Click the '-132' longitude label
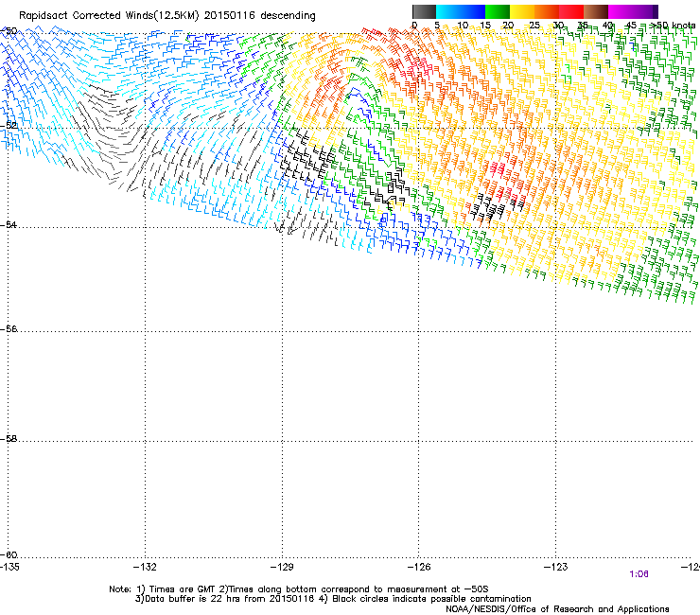Viewport: 700px width, 615px height. 145,567
